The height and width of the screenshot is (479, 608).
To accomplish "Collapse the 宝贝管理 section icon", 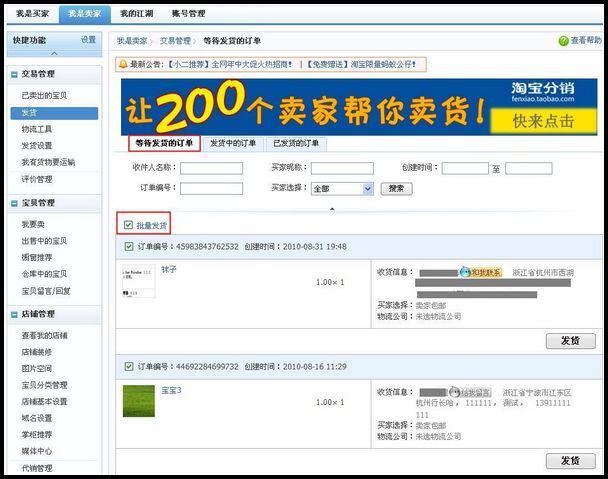I will 14,203.
